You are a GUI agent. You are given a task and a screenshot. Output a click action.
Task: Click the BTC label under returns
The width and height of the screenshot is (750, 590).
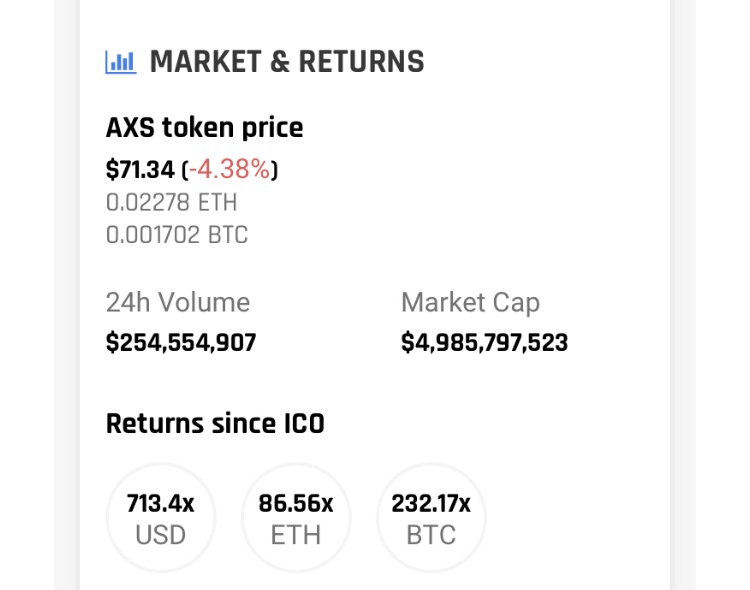(x=431, y=534)
